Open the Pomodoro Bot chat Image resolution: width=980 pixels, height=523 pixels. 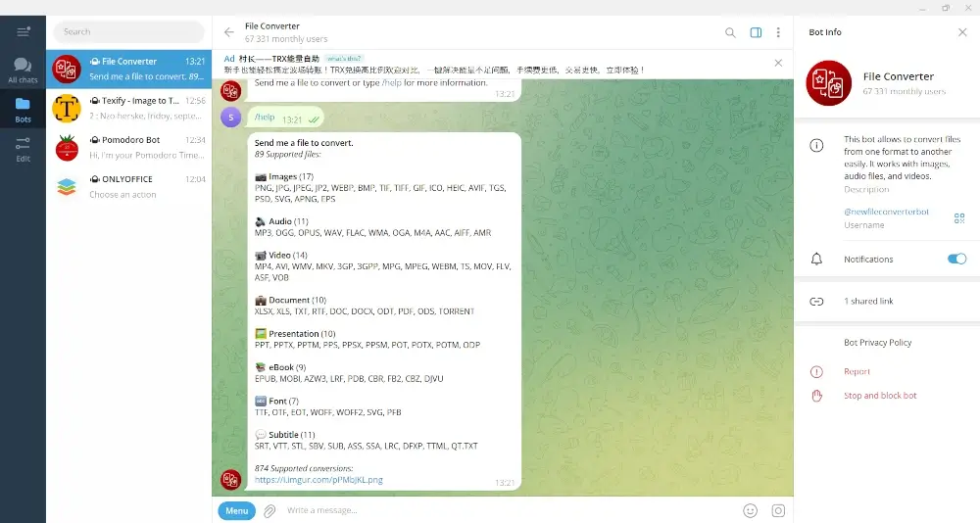[128, 148]
